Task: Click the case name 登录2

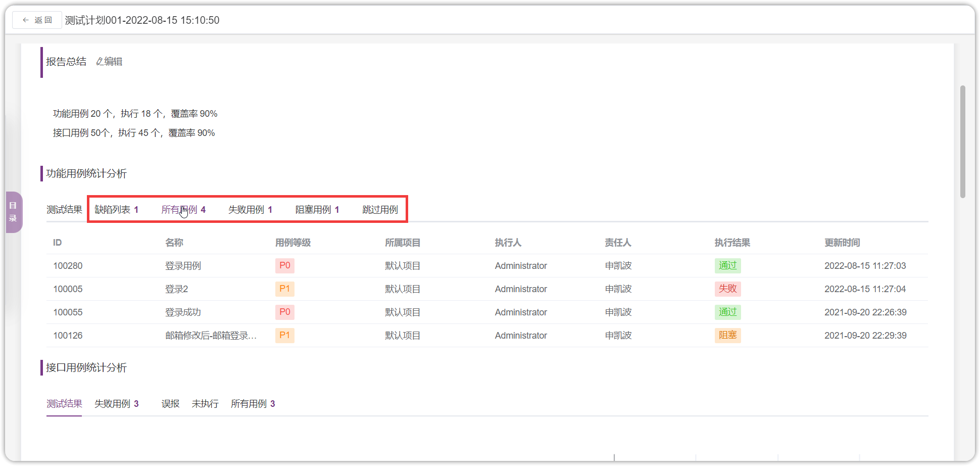Action: (x=176, y=289)
